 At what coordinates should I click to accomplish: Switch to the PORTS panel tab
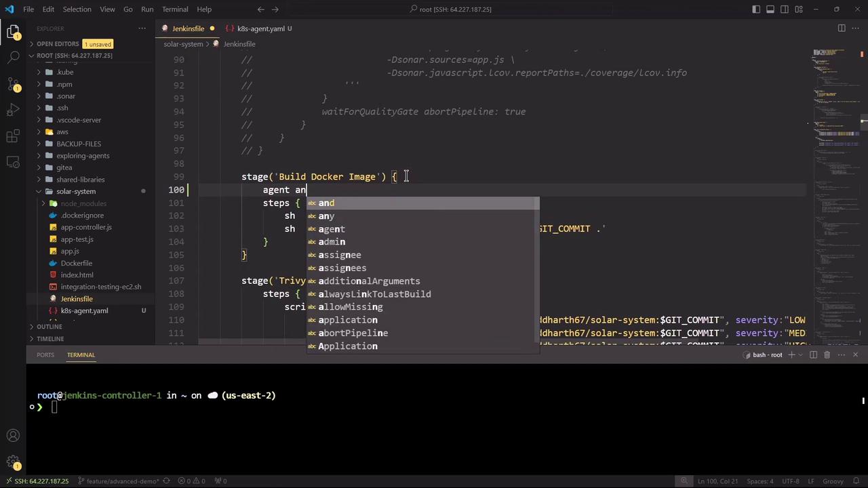click(45, 355)
